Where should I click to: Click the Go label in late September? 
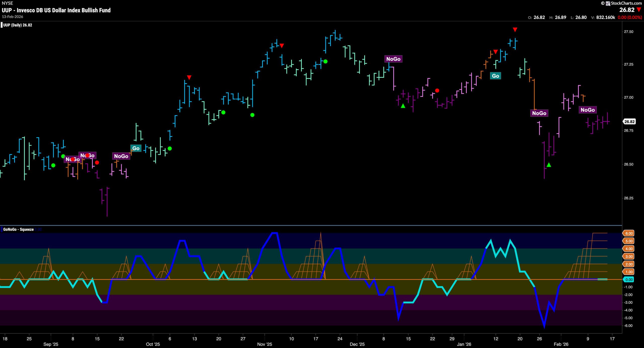coord(136,148)
